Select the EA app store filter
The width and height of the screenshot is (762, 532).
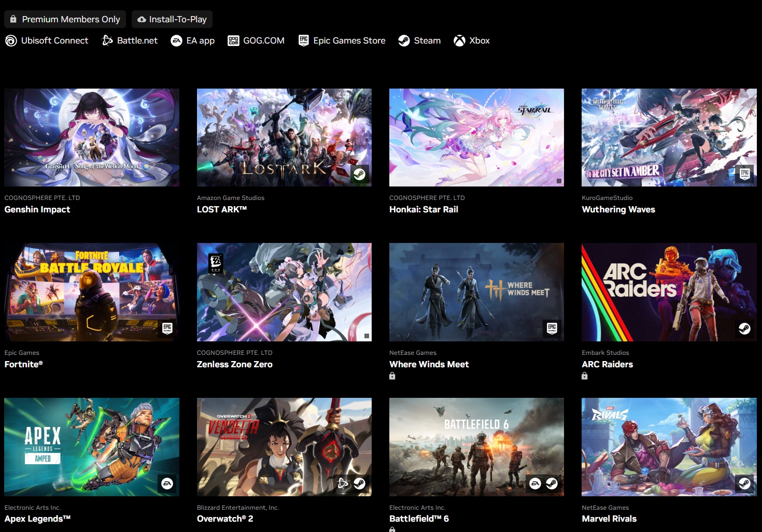pyautogui.click(x=192, y=40)
